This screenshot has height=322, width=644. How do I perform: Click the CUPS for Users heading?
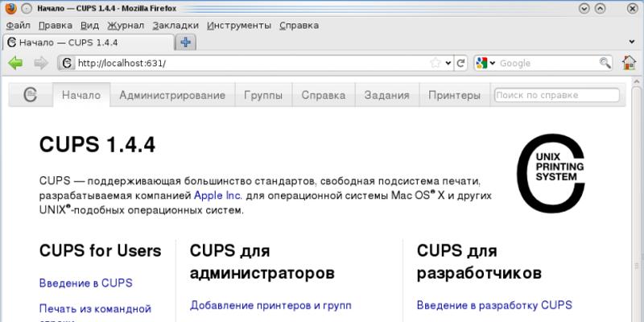100,250
